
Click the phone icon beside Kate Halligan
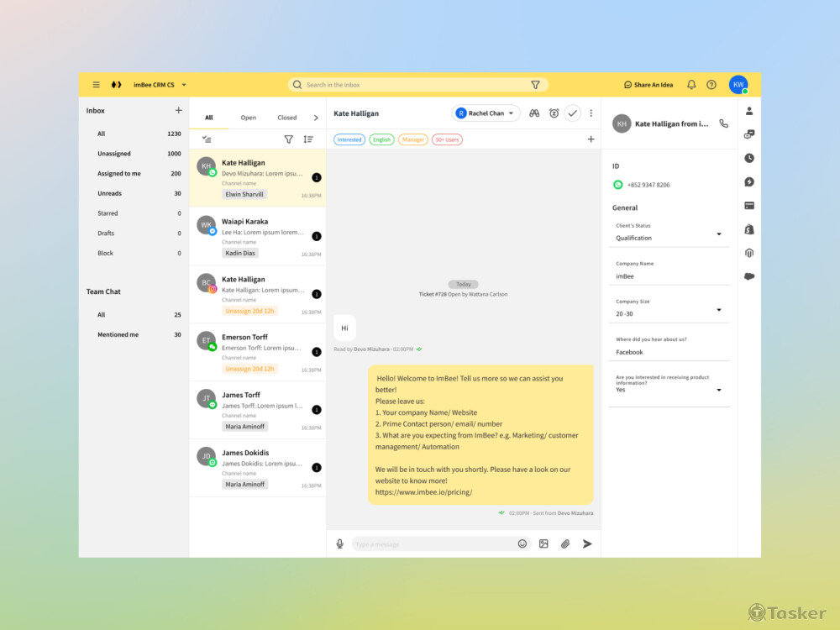pos(724,123)
